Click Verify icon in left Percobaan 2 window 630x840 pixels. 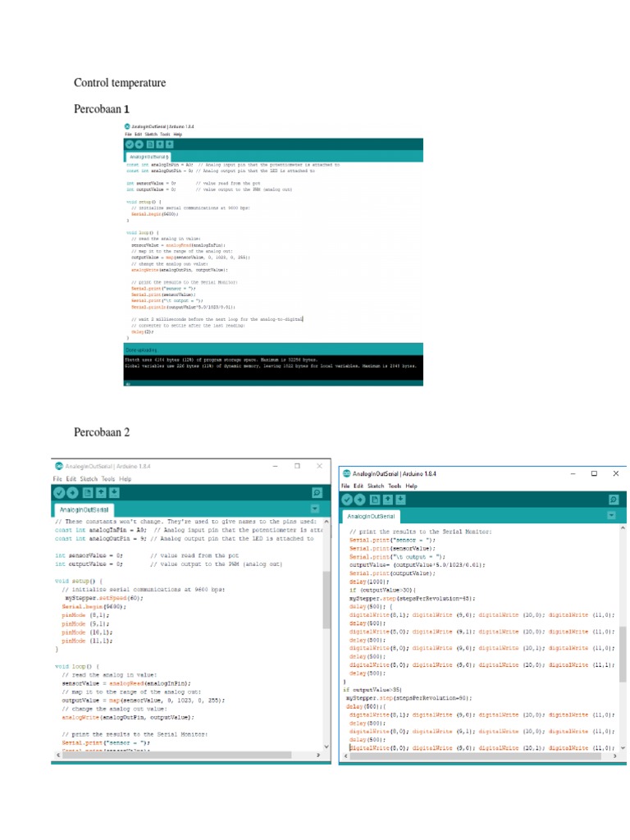(x=59, y=493)
